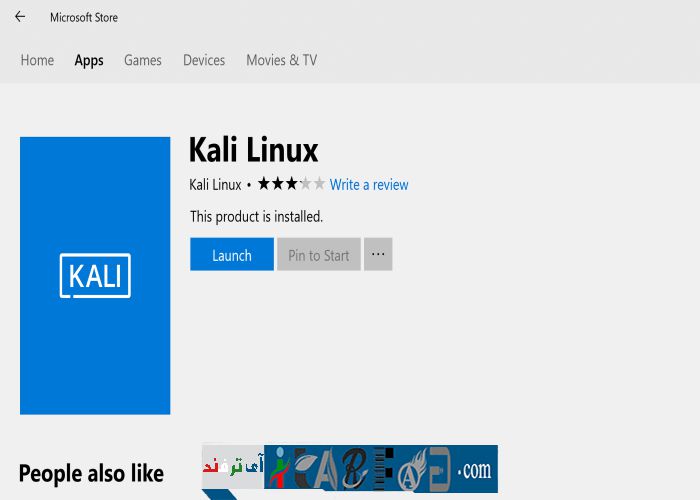Click the third rating star
Viewport: 700px width, 500px height.
[x=291, y=184]
